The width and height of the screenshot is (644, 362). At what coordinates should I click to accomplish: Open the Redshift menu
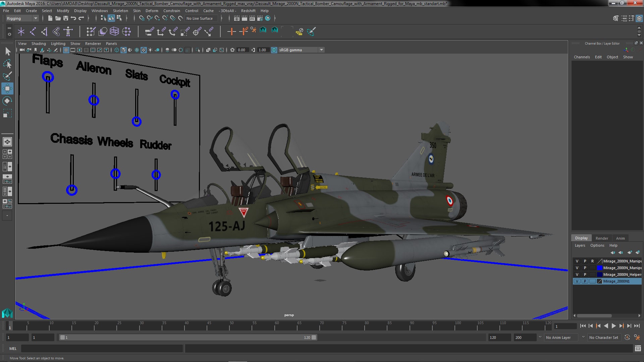[248, 11]
